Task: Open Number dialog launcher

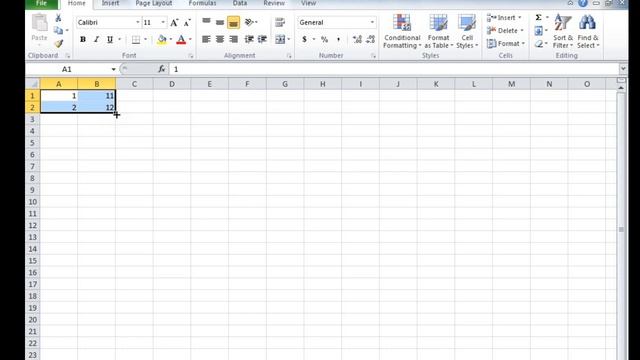Action: (x=373, y=56)
